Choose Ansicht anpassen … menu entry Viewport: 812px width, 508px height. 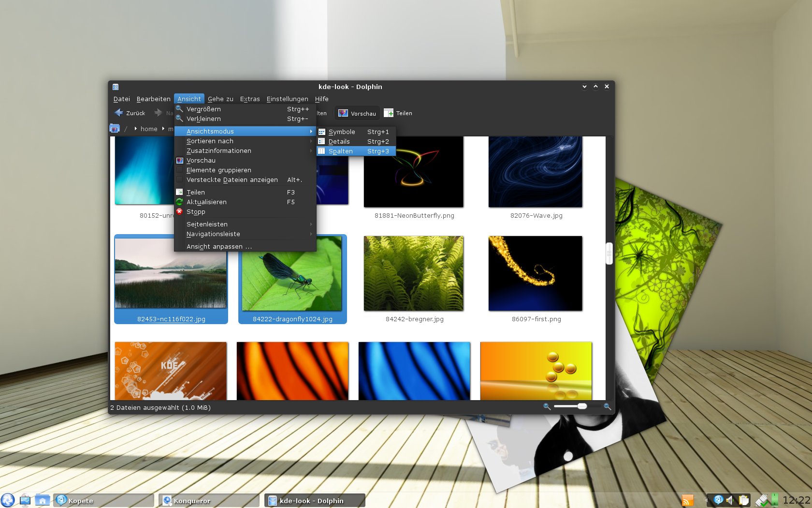[x=245, y=246]
